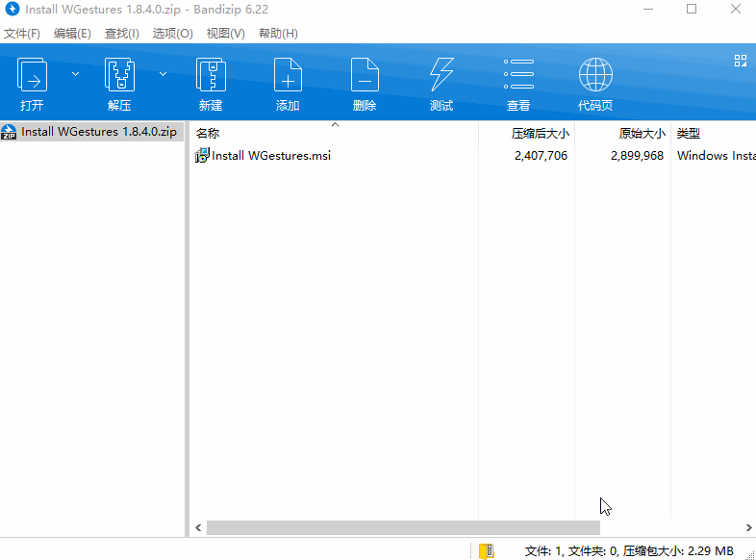Screen dimensions: 756x560
Task: Click the 删除 (Delete) file icon
Action: (365, 74)
